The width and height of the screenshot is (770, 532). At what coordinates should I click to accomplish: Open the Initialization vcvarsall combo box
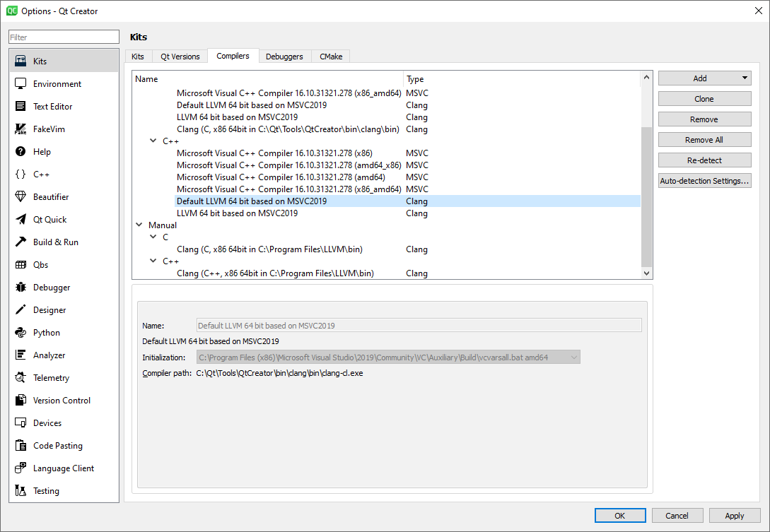pyautogui.click(x=388, y=357)
